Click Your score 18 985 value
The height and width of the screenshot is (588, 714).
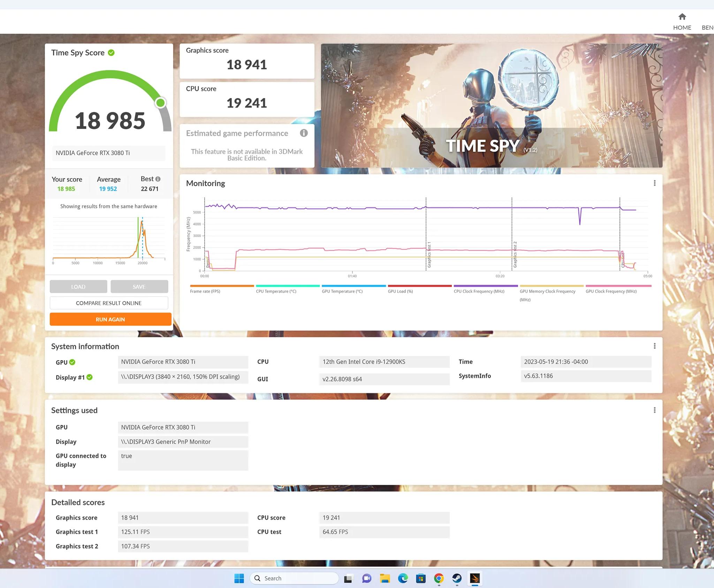coord(66,189)
